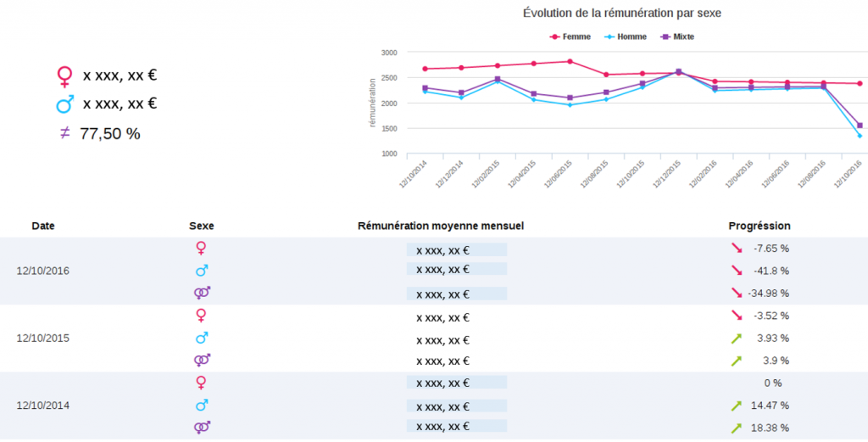Image resolution: width=868 pixels, height=442 pixels.
Task: Click the green up arrow beside 18.38 %
Action: 737,428
